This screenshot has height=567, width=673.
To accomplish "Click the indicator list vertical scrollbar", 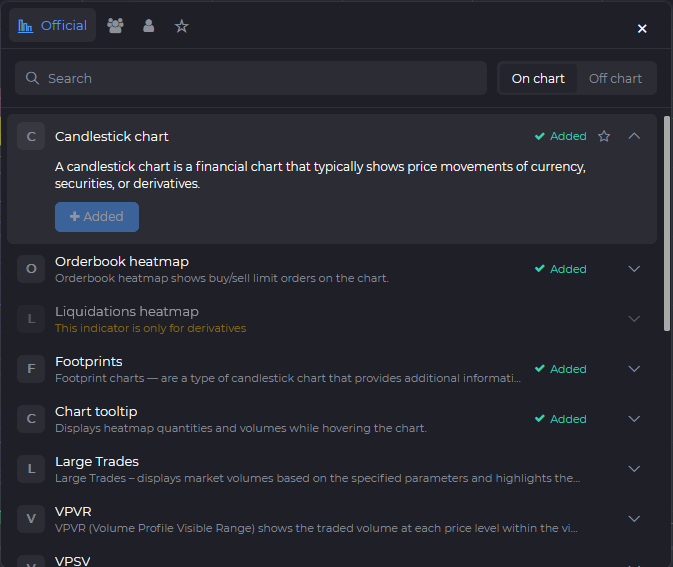I will (x=667, y=223).
